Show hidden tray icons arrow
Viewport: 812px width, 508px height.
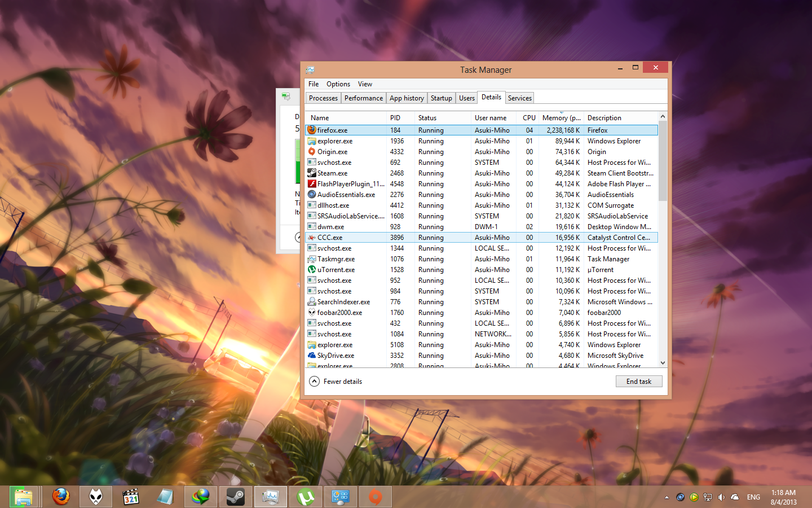pyautogui.click(x=667, y=497)
